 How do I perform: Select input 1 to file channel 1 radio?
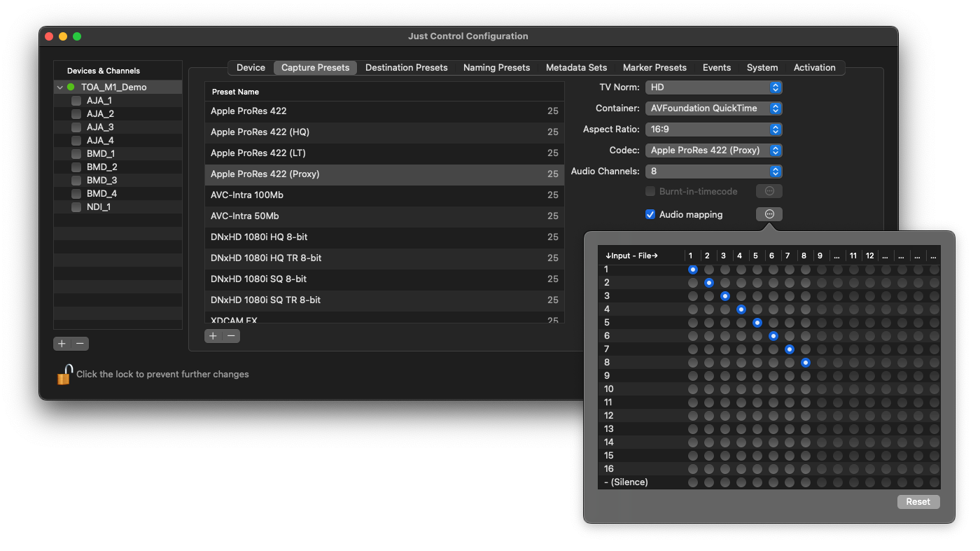[x=693, y=270]
